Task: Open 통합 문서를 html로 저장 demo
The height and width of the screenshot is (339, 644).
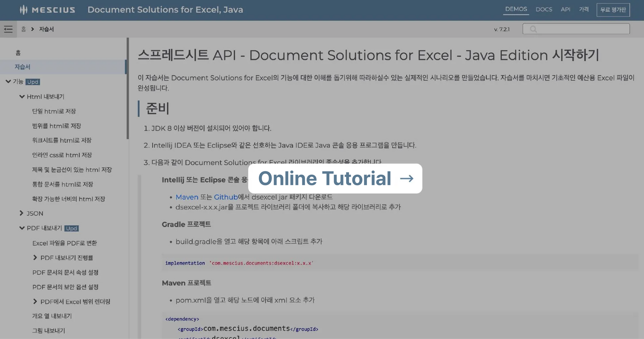Action: pos(63,184)
